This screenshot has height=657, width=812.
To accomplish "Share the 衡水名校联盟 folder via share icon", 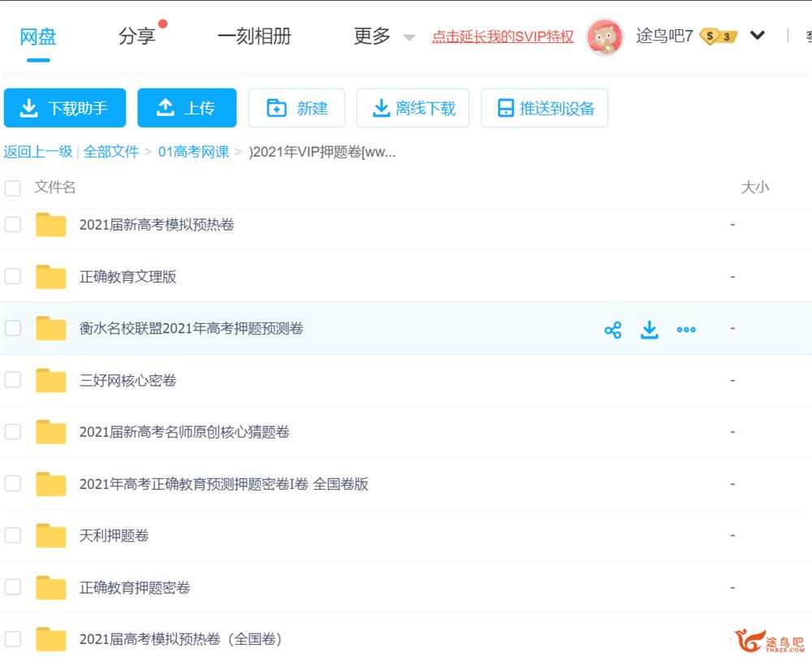I will tap(612, 330).
